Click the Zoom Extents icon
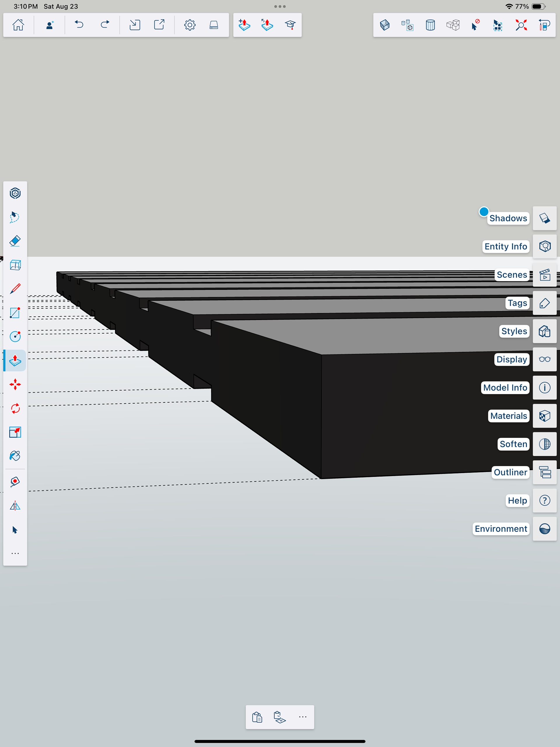The height and width of the screenshot is (747, 560). 521,25
